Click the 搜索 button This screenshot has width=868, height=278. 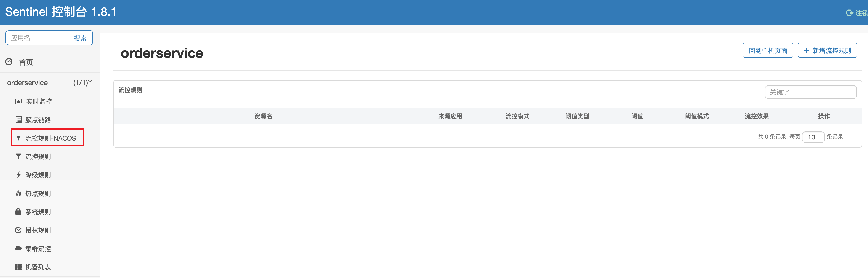[80, 38]
